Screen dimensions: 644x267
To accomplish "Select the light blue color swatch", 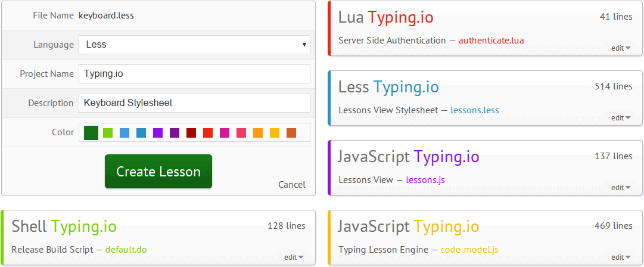I will [x=125, y=133].
